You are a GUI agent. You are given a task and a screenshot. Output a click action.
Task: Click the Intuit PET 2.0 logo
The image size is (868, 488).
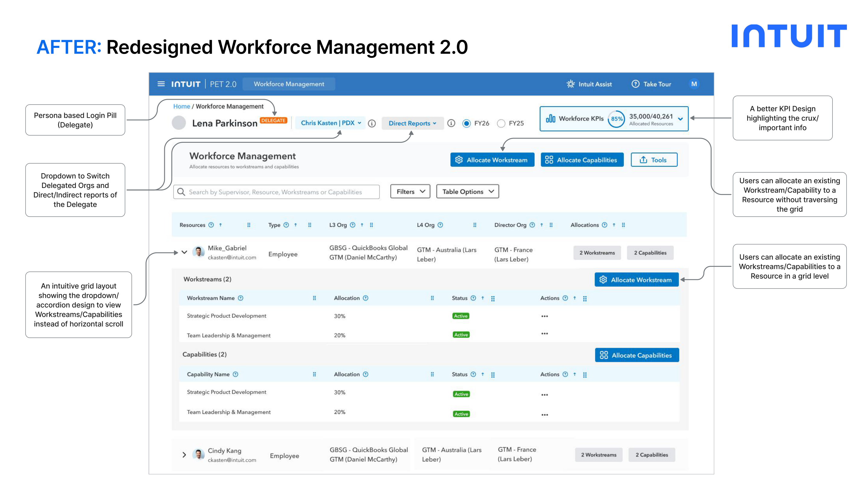pos(204,84)
